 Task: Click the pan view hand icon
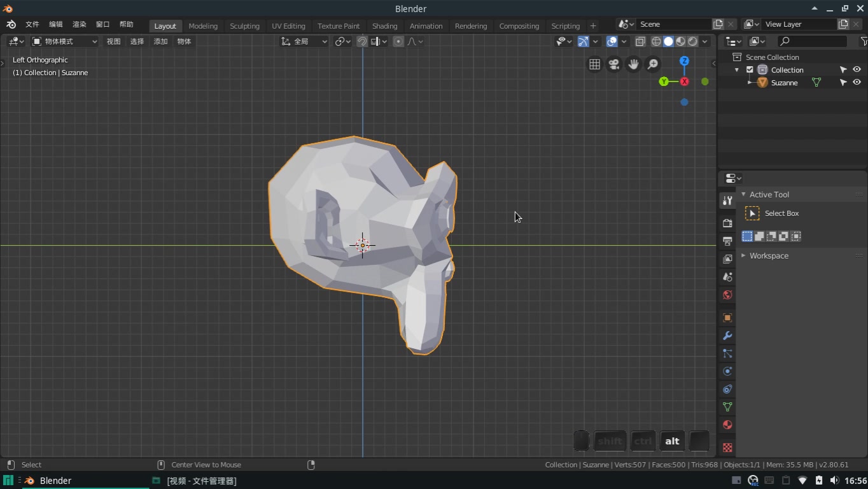point(633,64)
